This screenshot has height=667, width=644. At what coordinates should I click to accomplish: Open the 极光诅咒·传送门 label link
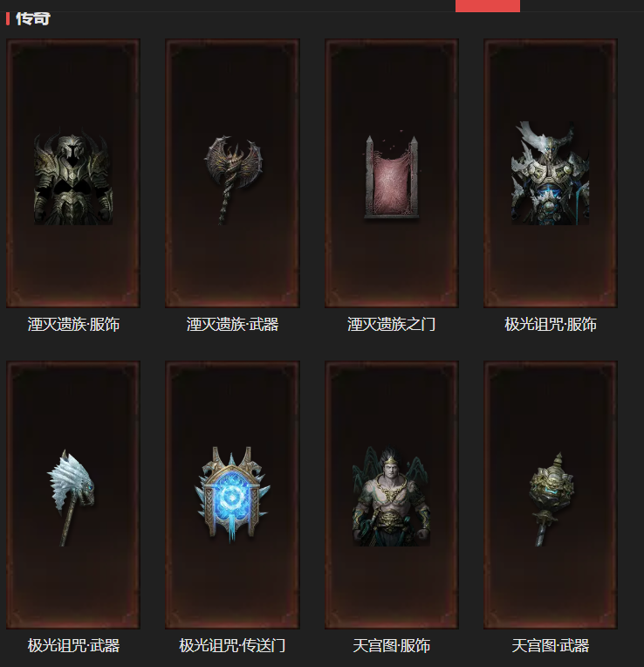point(232,646)
